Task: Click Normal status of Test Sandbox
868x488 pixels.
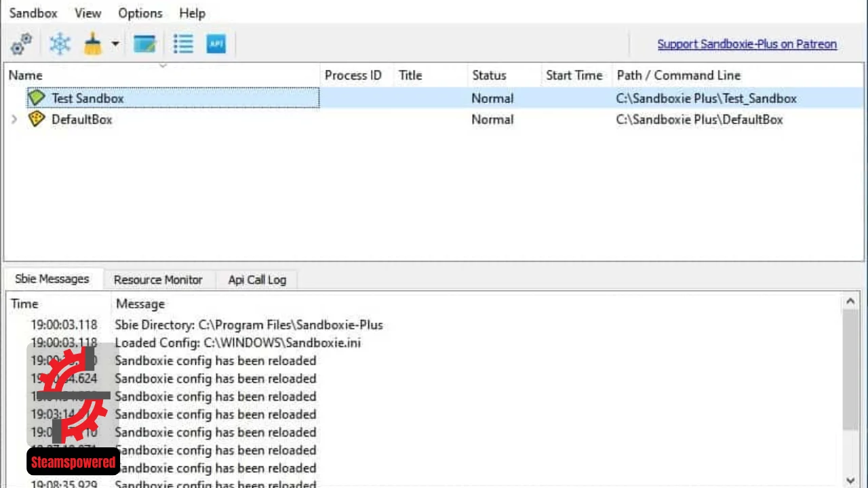Action: tap(492, 98)
